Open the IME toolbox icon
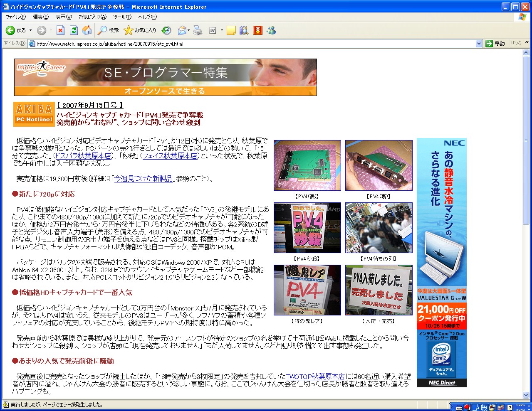 pyautogui.click(x=501, y=408)
